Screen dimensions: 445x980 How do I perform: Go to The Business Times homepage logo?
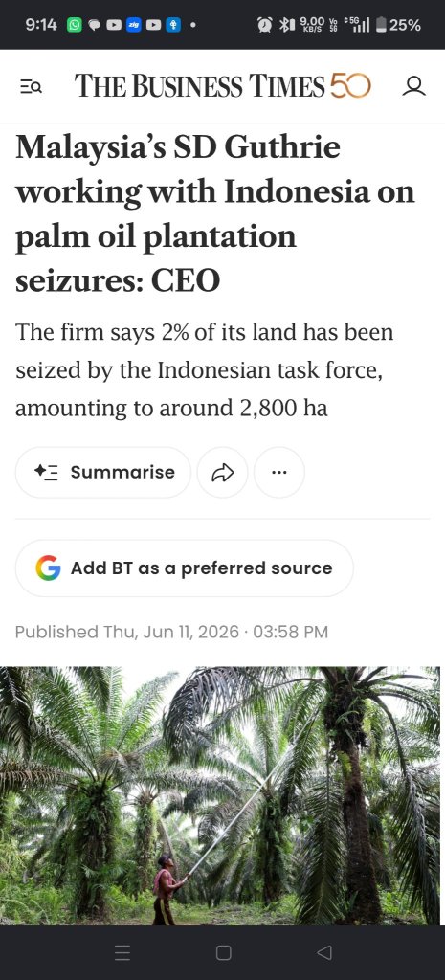pos(199,86)
